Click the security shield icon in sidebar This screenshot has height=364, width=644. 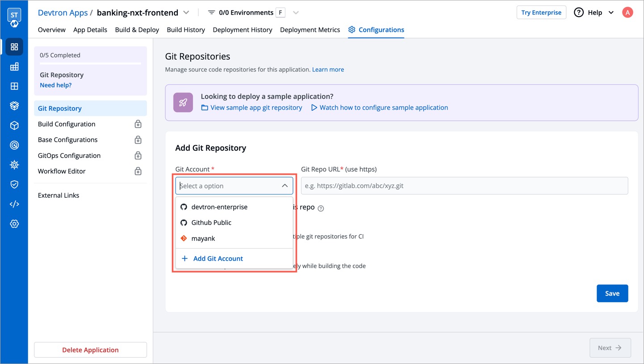14,184
